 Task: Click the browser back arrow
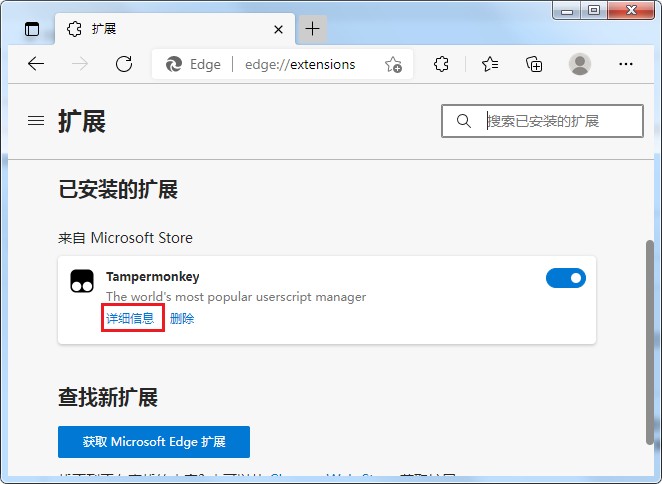pos(36,64)
